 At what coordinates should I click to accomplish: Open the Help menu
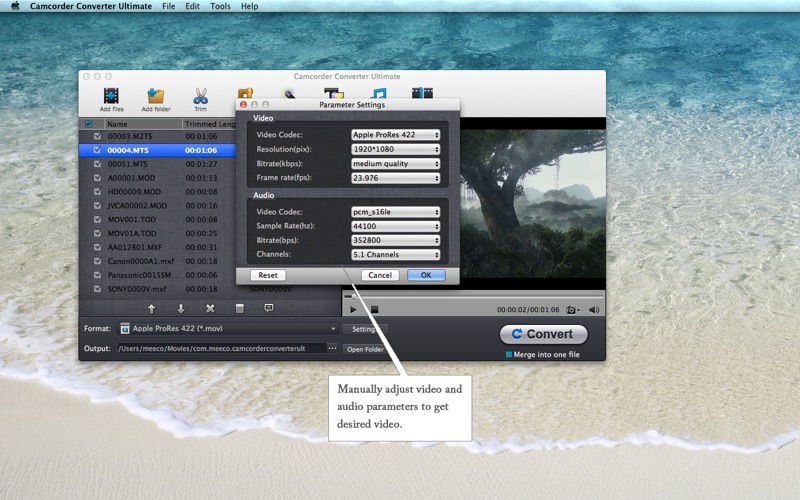pyautogui.click(x=249, y=6)
